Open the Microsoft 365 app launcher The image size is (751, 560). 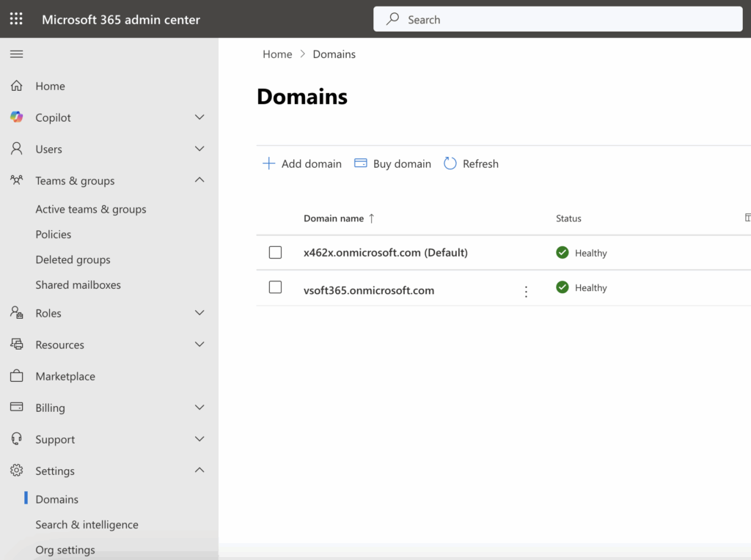click(x=15, y=18)
